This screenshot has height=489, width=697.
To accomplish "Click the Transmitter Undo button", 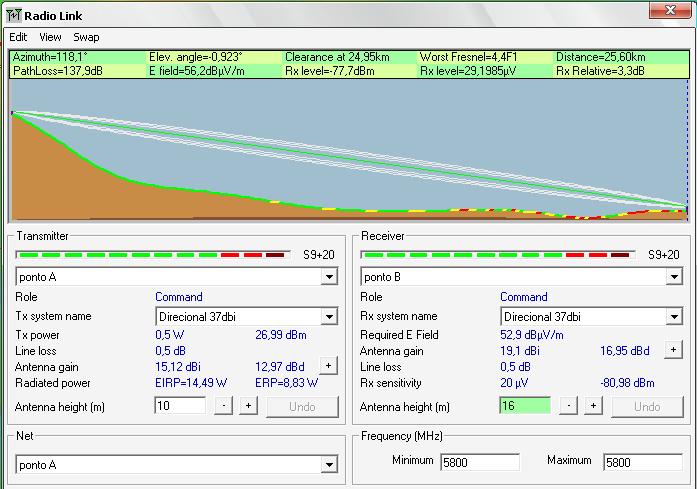I will point(302,407).
